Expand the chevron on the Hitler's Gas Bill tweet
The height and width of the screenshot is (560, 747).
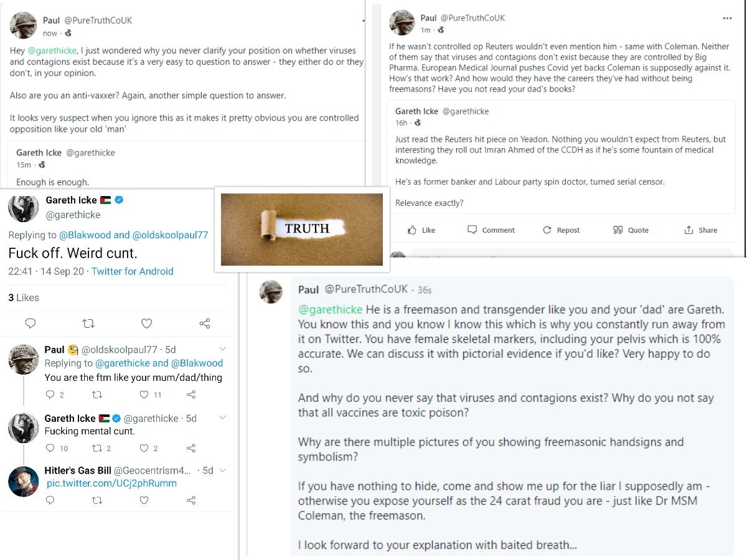click(x=222, y=470)
